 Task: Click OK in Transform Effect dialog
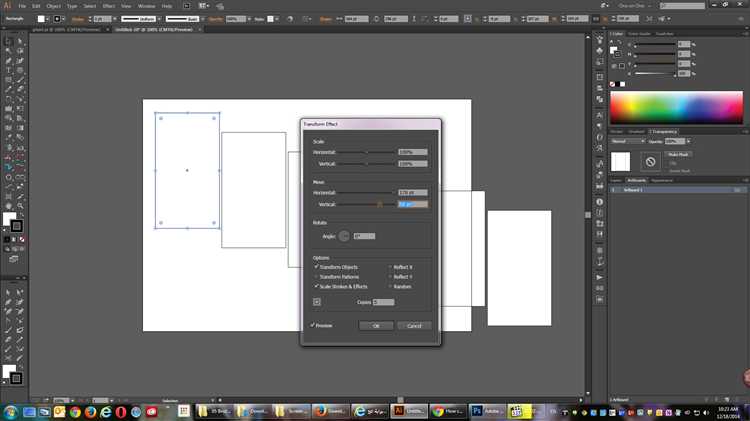coord(376,325)
